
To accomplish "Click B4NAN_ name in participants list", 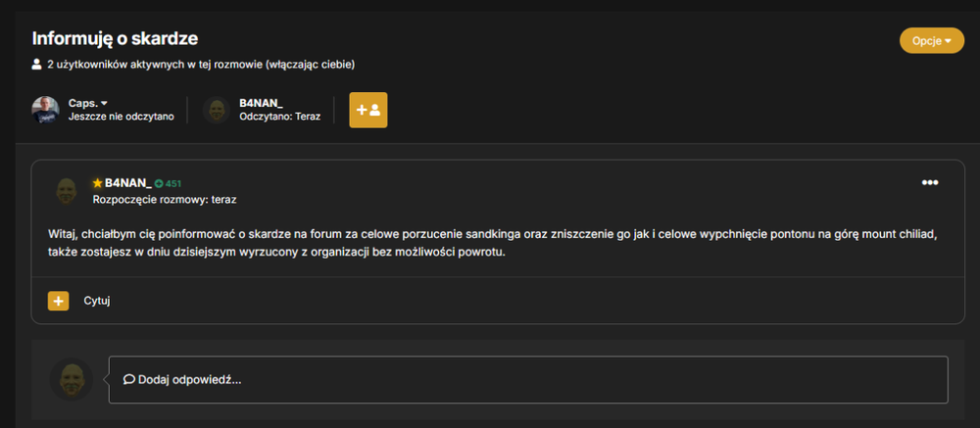I will coord(262,103).
